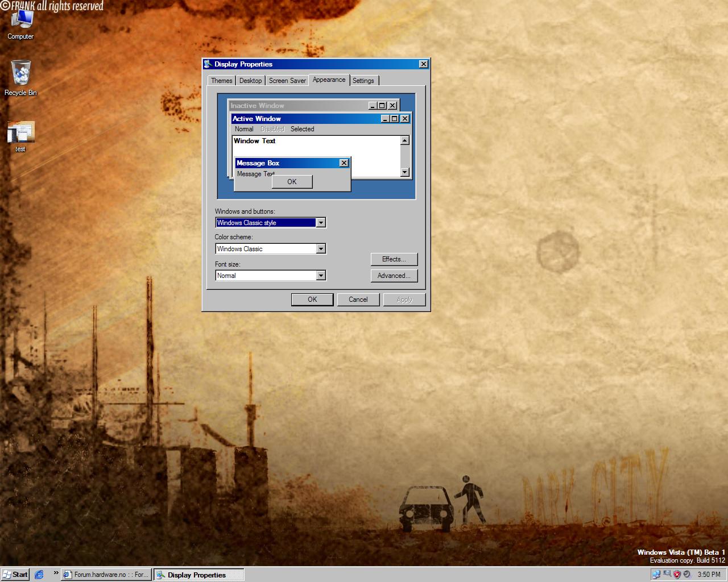The height and width of the screenshot is (582, 728).
Task: Confirm with the dialog OK button
Action: [x=312, y=300]
